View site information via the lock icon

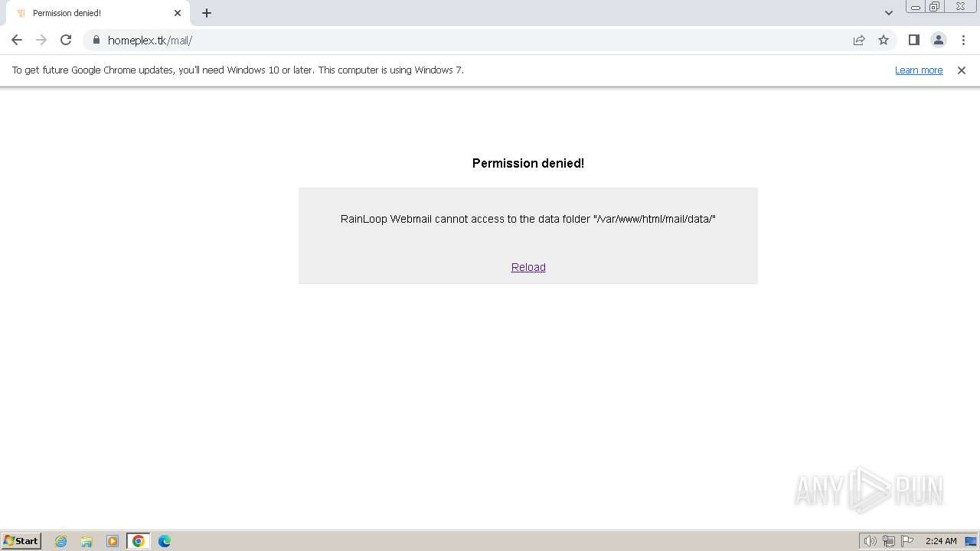click(96, 40)
